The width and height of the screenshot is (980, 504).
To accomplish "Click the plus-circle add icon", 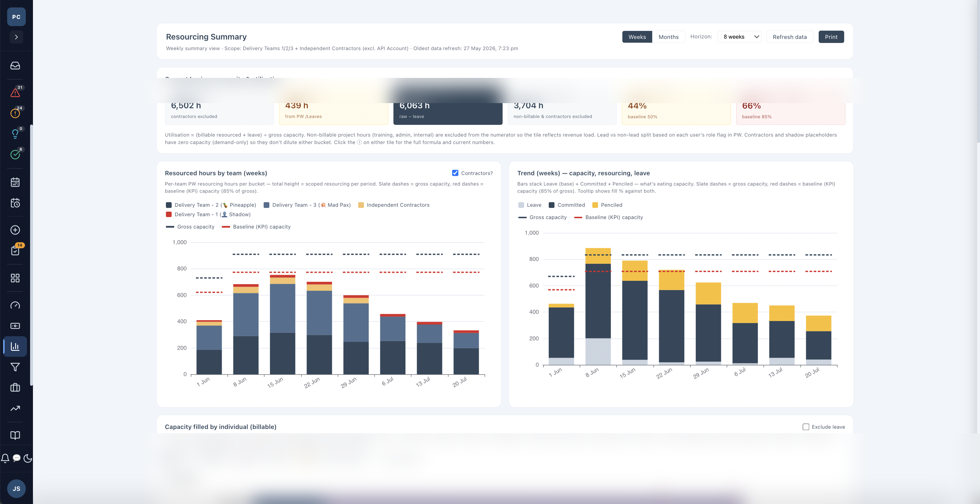I will (15, 230).
